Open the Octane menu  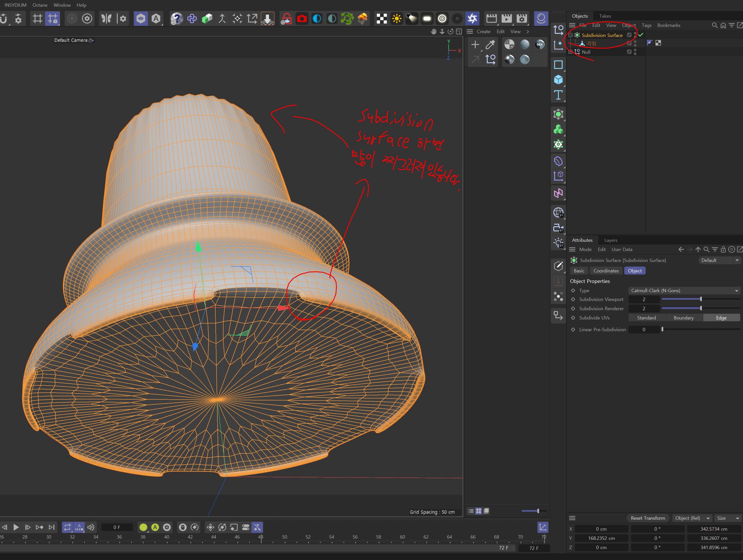point(40,5)
